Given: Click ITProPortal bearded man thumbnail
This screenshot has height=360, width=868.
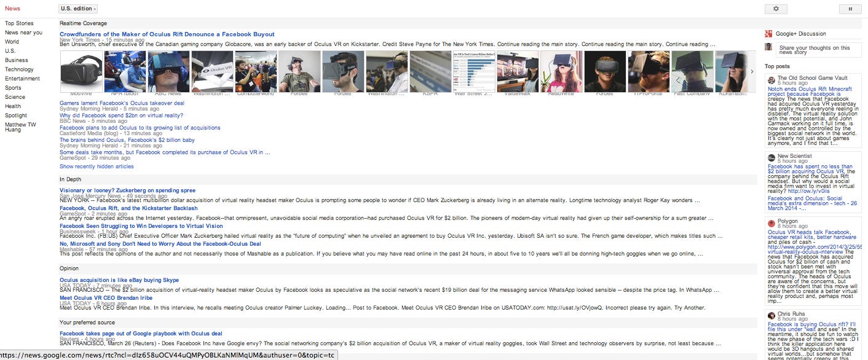Looking at the screenshot, I should (649, 71).
